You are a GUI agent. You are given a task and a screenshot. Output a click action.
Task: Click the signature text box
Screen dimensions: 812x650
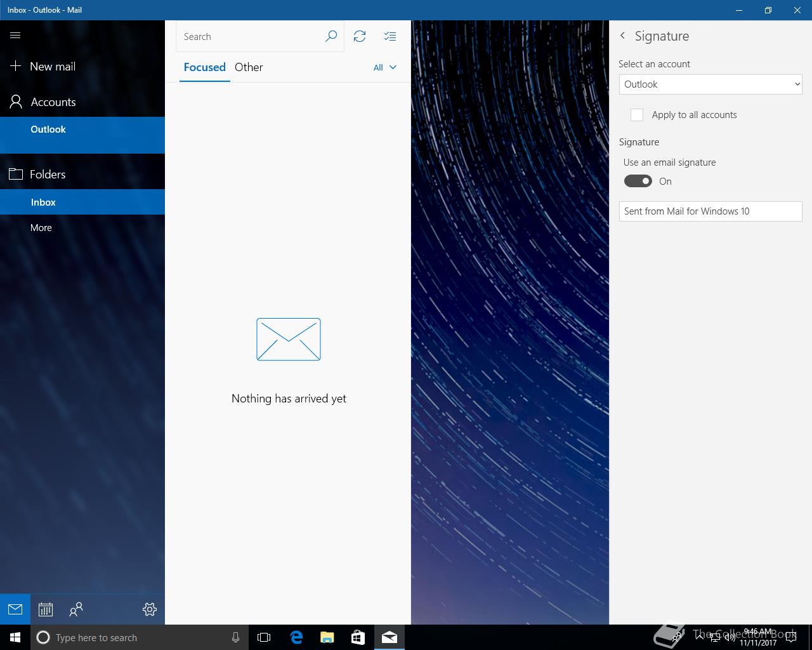710,211
